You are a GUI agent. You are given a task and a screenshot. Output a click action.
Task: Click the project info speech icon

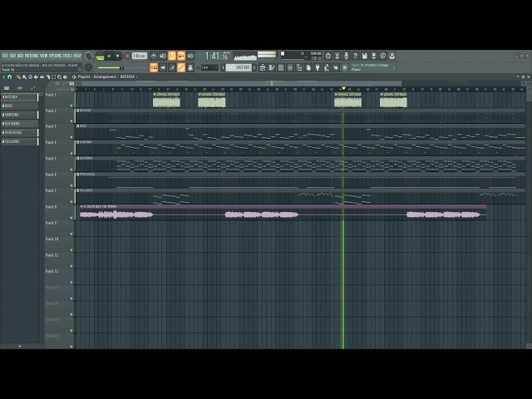(383, 56)
